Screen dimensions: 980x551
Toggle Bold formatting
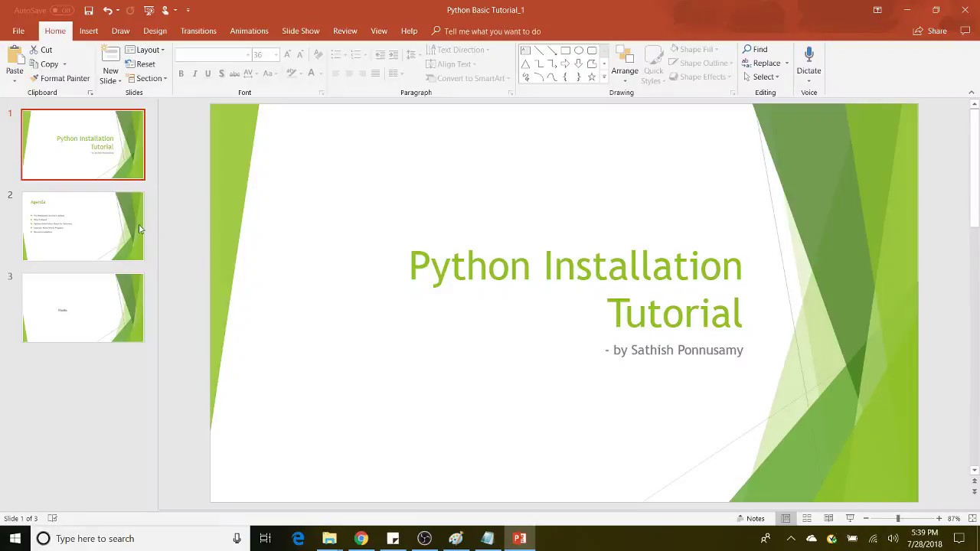pos(181,73)
